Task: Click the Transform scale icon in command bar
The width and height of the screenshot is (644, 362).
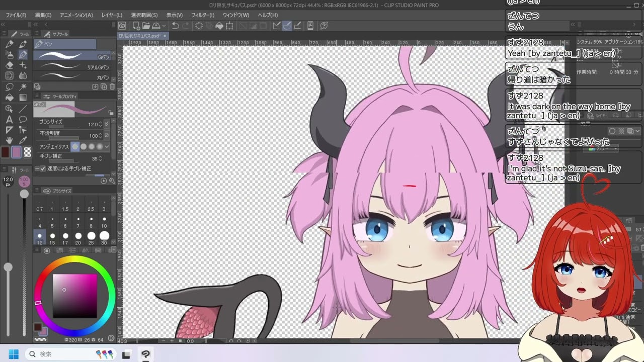Action: tap(229, 26)
